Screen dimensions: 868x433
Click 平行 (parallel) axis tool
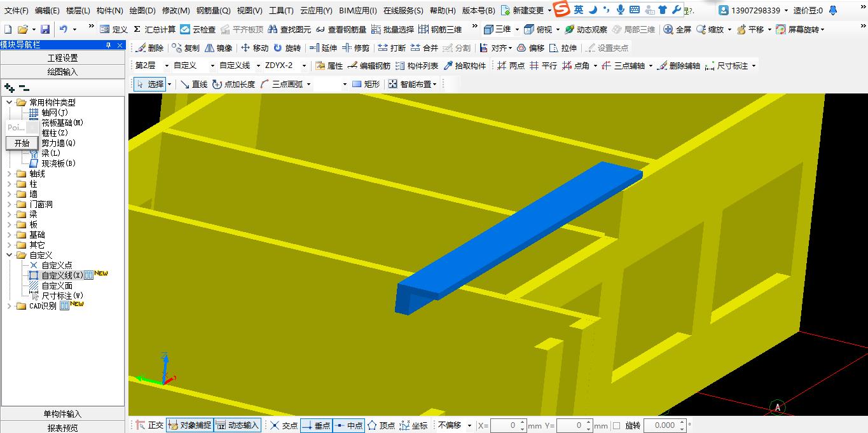pyautogui.click(x=543, y=65)
